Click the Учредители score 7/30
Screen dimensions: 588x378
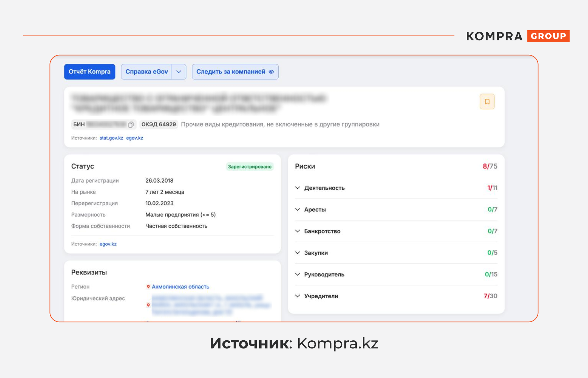click(490, 296)
